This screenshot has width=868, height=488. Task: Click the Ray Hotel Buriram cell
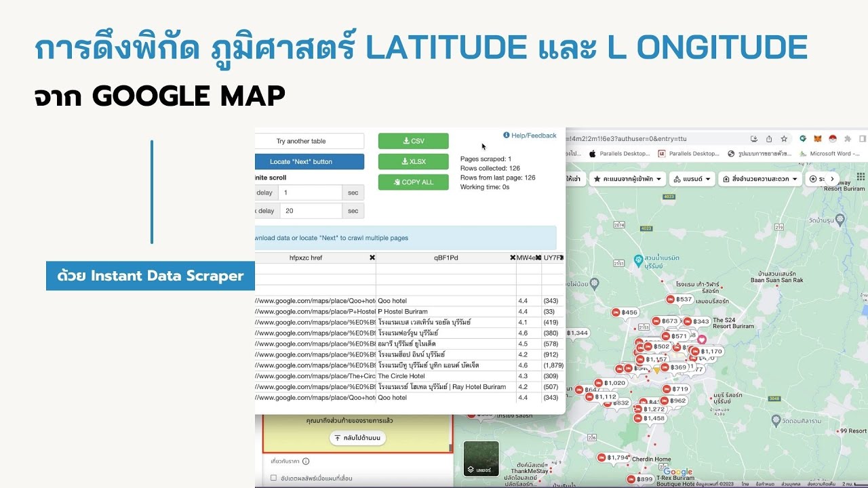pos(446,387)
